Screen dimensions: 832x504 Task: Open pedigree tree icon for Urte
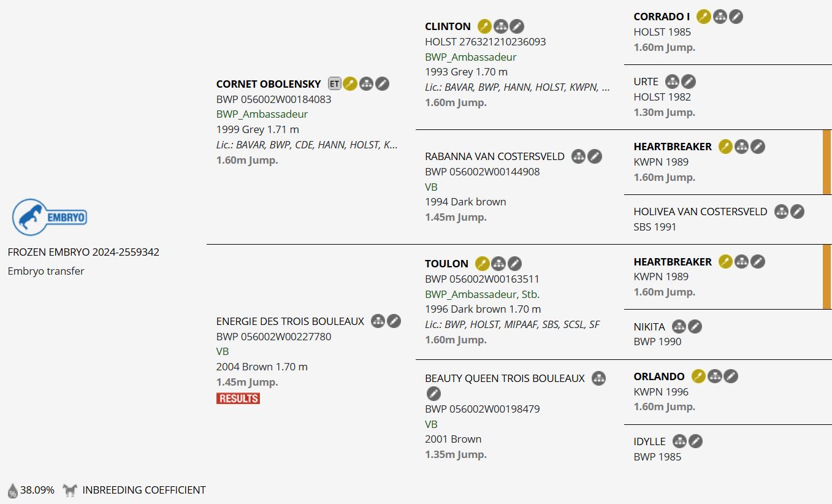[673, 82]
